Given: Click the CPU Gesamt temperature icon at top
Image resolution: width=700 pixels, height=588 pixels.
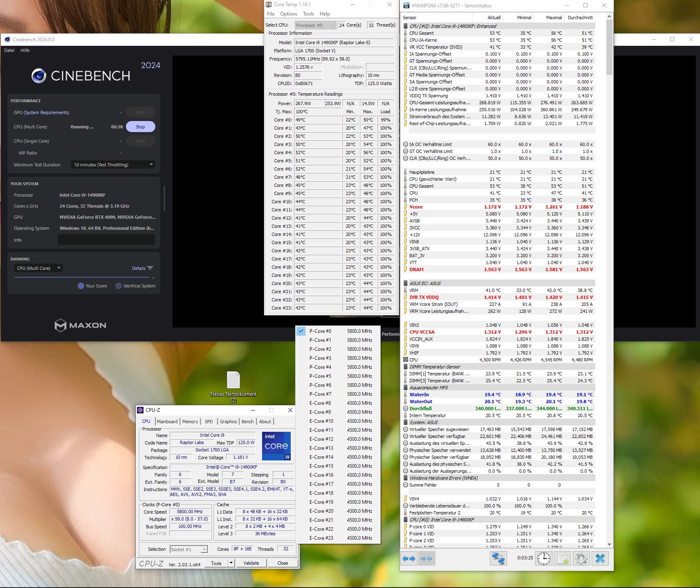Looking at the screenshot, I should click(406, 33).
